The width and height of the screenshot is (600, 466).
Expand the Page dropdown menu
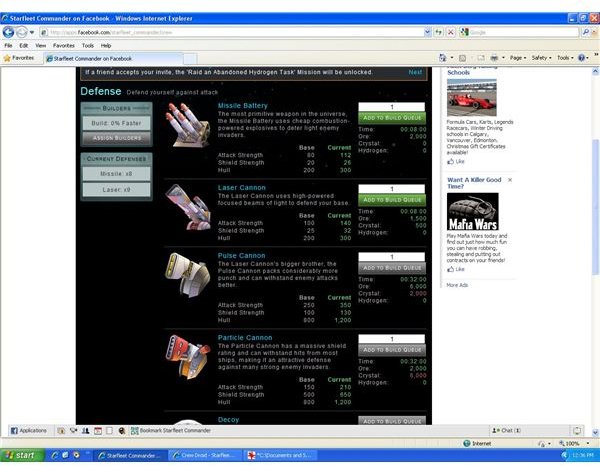pyautogui.click(x=518, y=58)
